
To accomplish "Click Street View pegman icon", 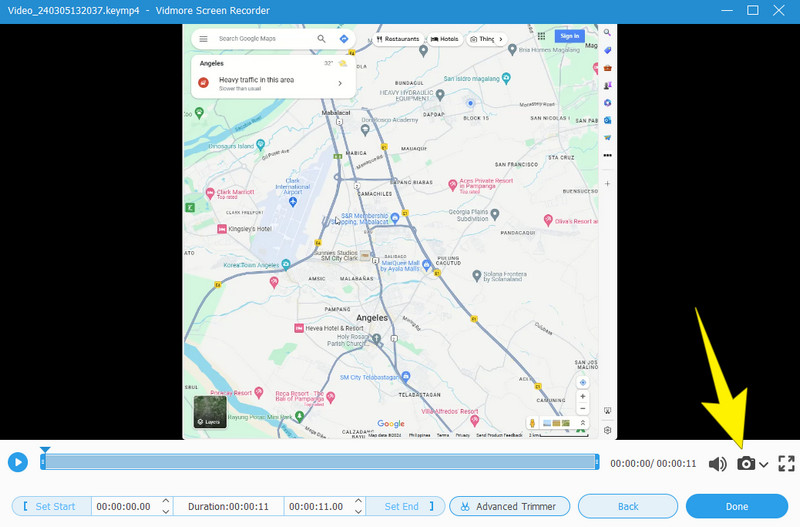I will tap(533, 423).
